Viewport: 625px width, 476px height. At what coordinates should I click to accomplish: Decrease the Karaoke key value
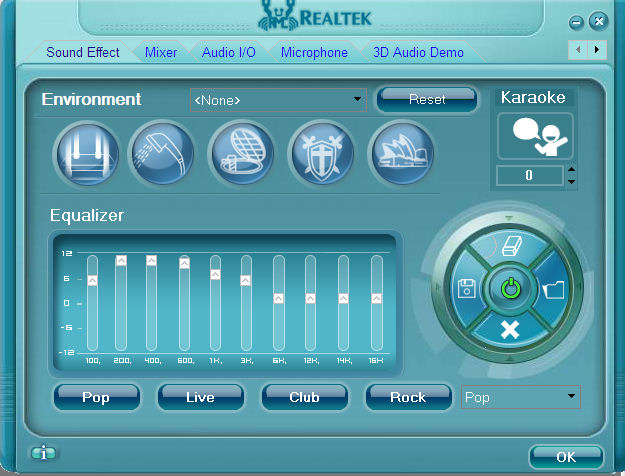point(572,181)
